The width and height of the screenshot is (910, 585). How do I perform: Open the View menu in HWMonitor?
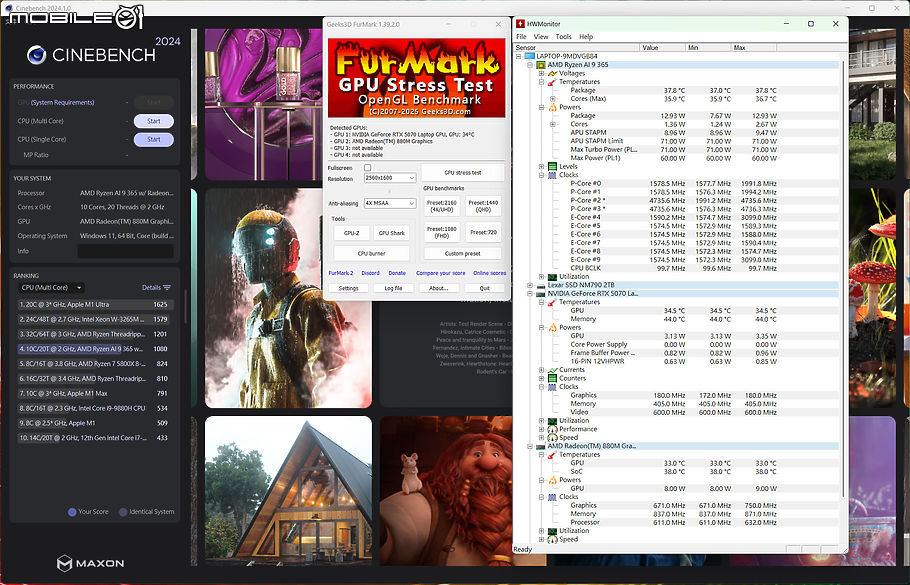541,37
